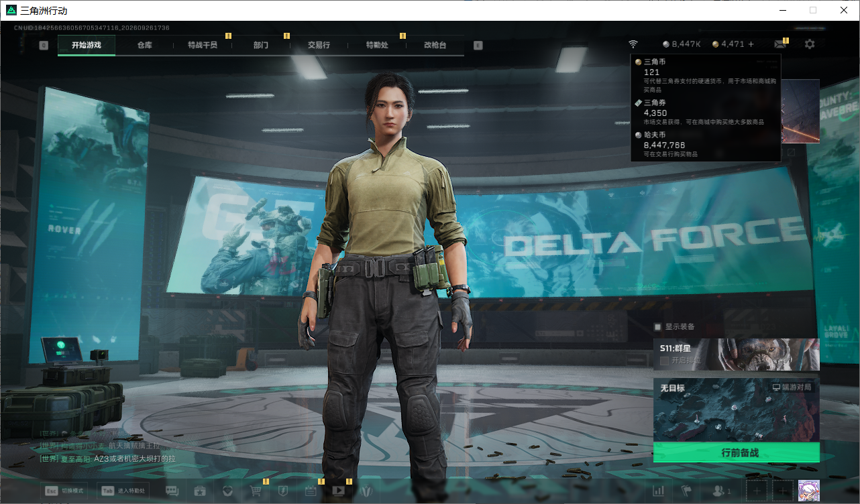Click the Esc 切换模式 button

64,491
